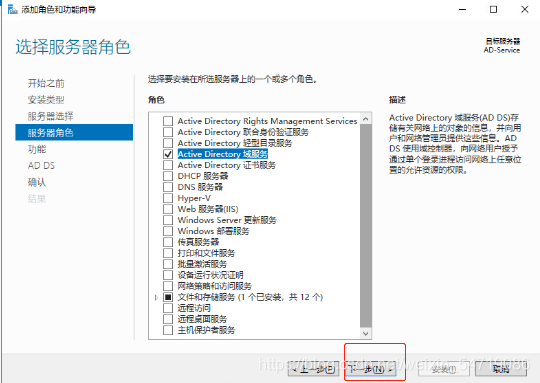Check the 传真服务器 checkbox

click(x=168, y=242)
